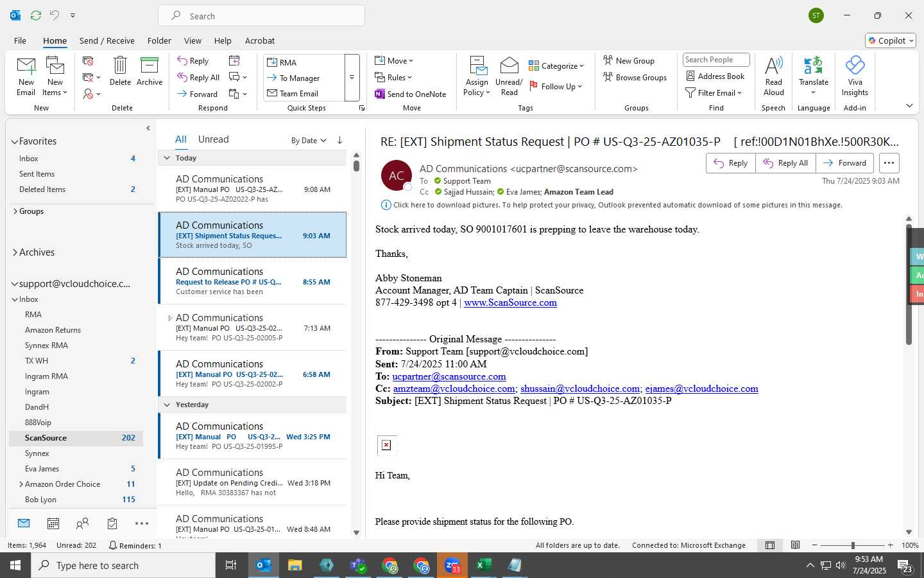Click the Copilot button
The width and height of the screenshot is (924, 578).
891,40
